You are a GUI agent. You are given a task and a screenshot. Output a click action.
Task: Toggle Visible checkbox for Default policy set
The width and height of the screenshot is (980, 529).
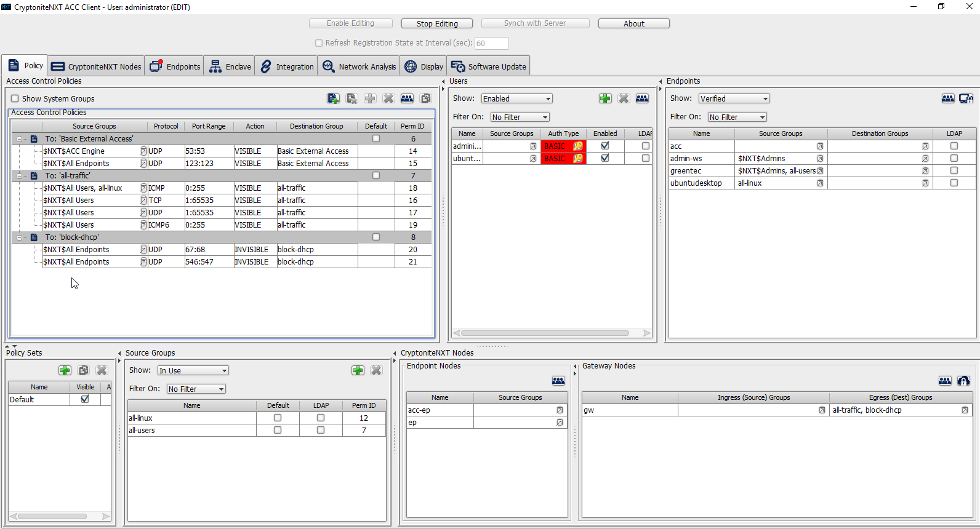85,399
